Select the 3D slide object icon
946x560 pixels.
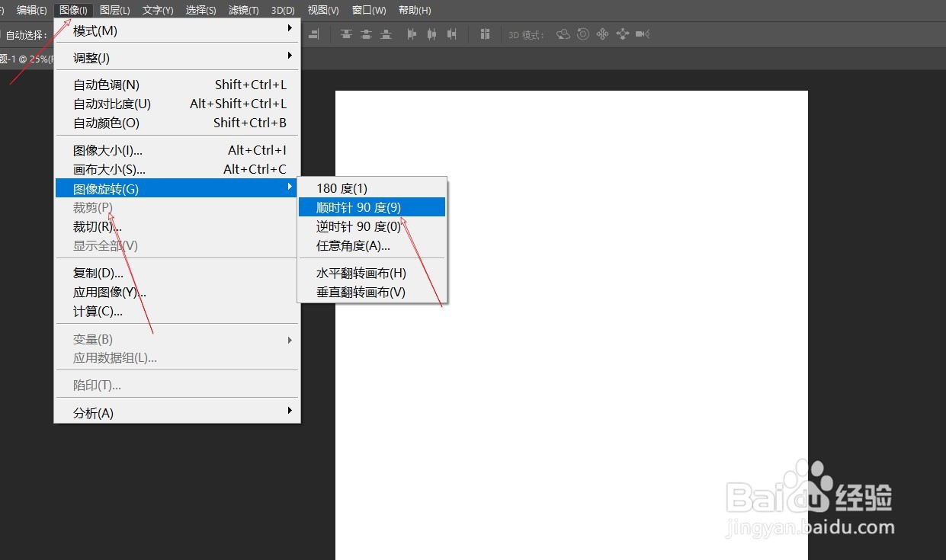pos(623,34)
